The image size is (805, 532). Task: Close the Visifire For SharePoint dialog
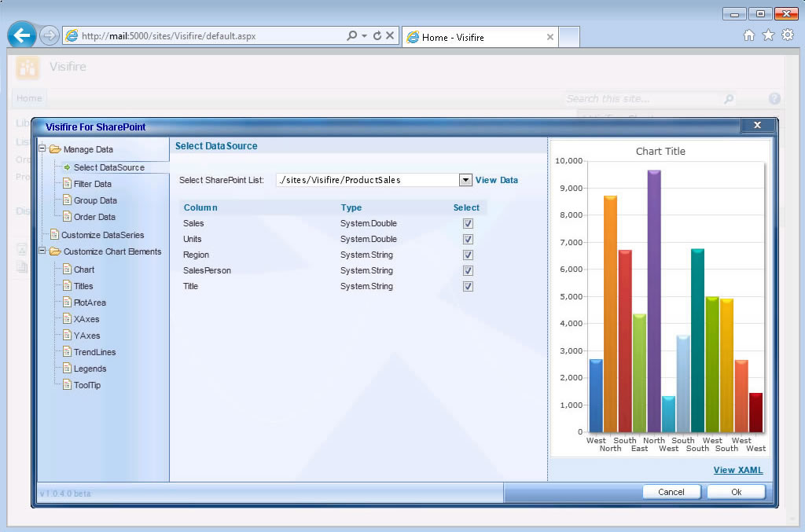coord(757,125)
